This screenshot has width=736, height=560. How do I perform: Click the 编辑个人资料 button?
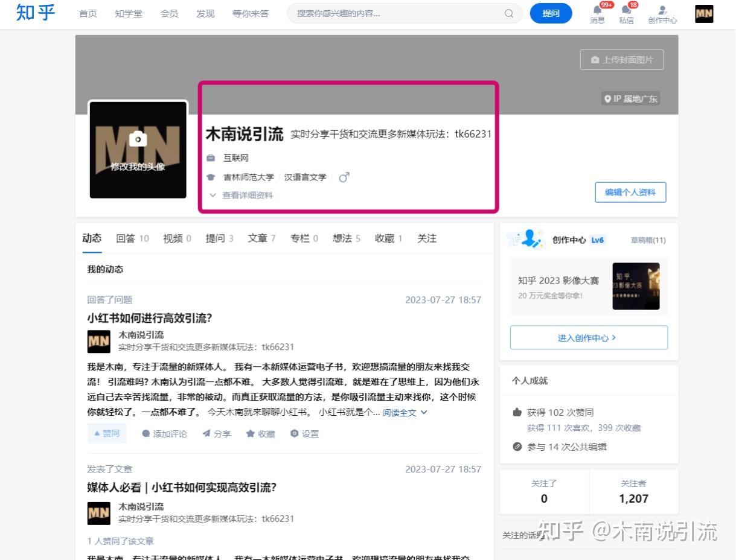[630, 192]
